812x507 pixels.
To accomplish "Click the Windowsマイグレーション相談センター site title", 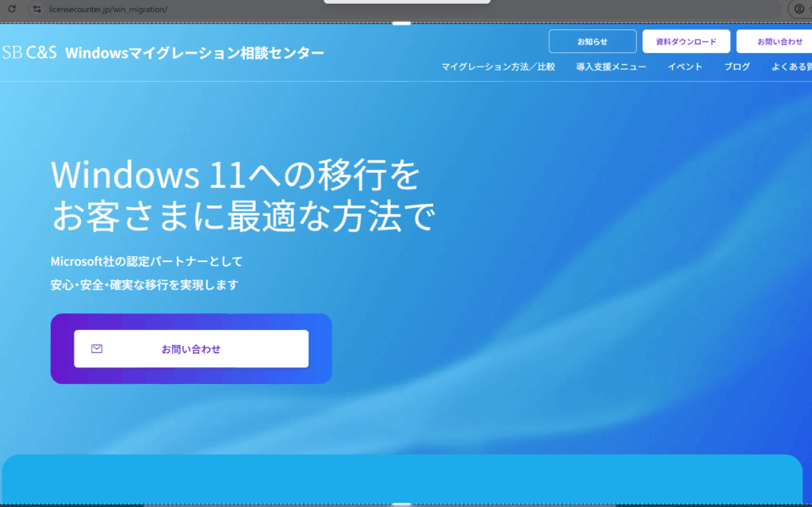I will click(194, 53).
